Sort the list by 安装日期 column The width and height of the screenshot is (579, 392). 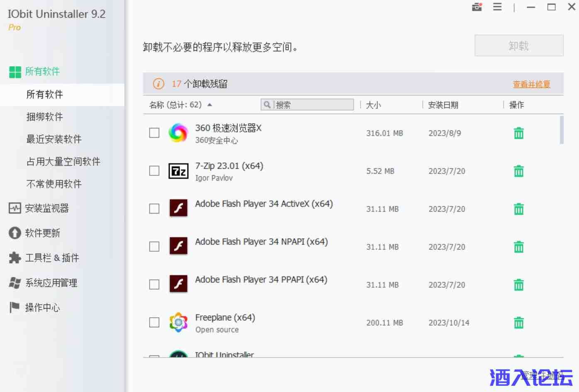(443, 105)
